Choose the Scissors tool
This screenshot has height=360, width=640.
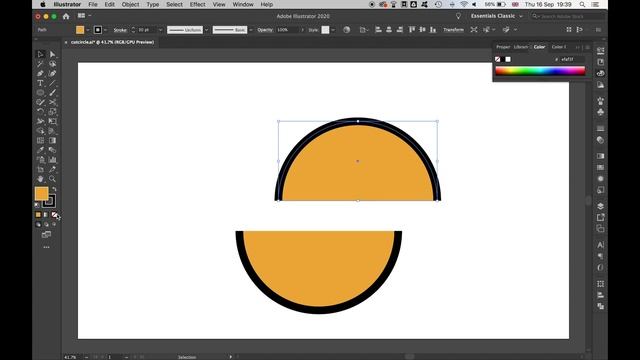[53, 102]
